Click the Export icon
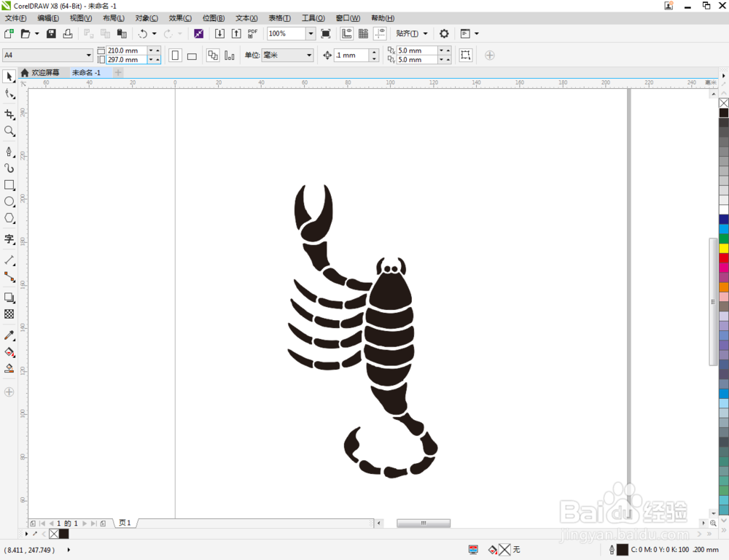The width and height of the screenshot is (729, 560). click(236, 34)
